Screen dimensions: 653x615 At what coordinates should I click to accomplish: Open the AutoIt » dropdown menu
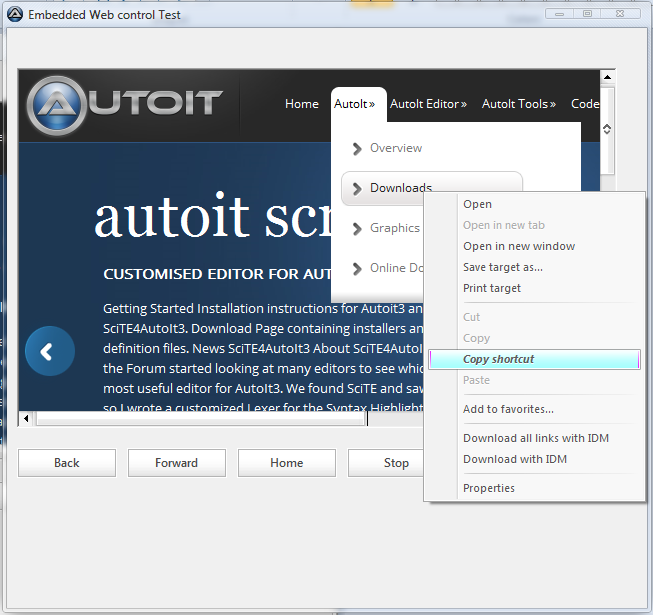pos(354,104)
